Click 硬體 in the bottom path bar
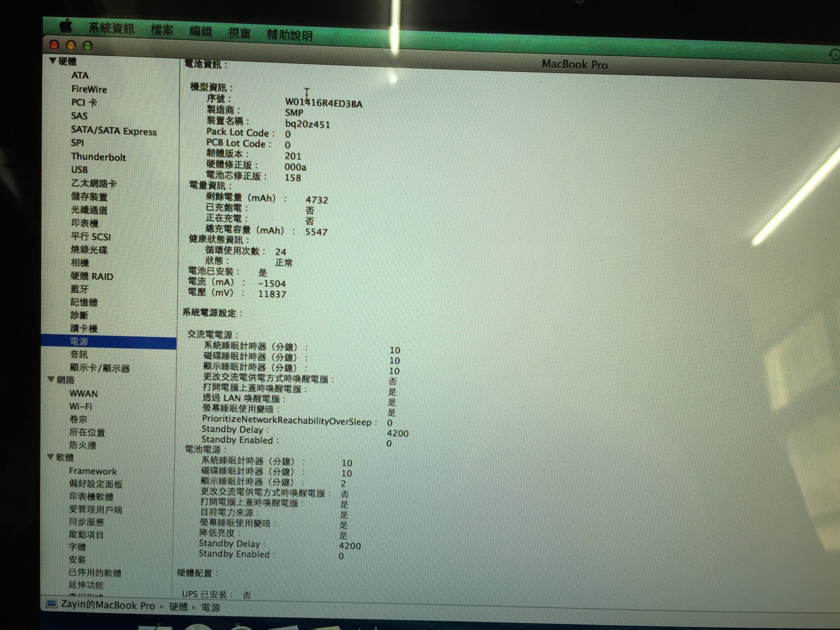The height and width of the screenshot is (630, 840). point(178,607)
